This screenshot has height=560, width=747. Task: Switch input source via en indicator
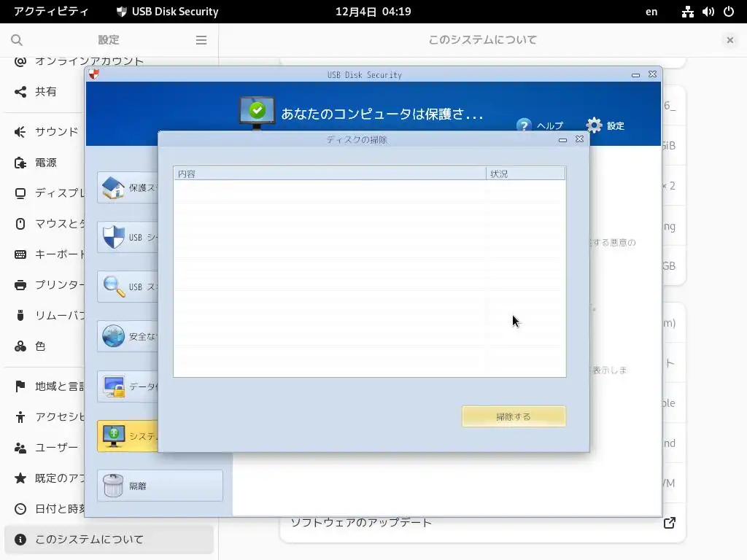coord(651,12)
